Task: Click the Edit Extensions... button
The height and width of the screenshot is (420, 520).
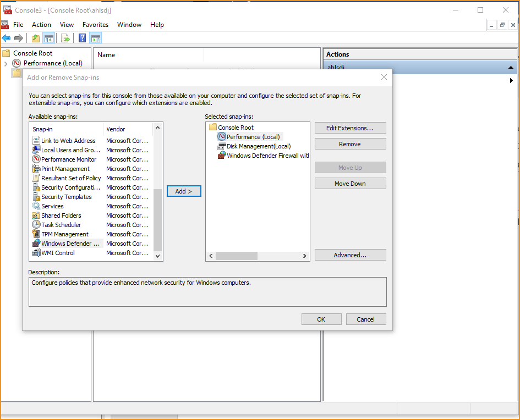Action: [350, 128]
